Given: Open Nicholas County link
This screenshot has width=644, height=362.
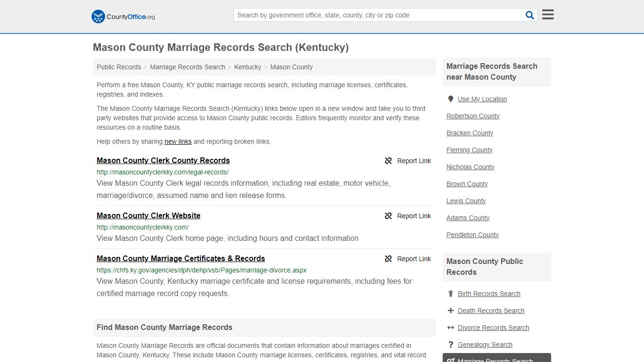Looking at the screenshot, I should point(471,167).
